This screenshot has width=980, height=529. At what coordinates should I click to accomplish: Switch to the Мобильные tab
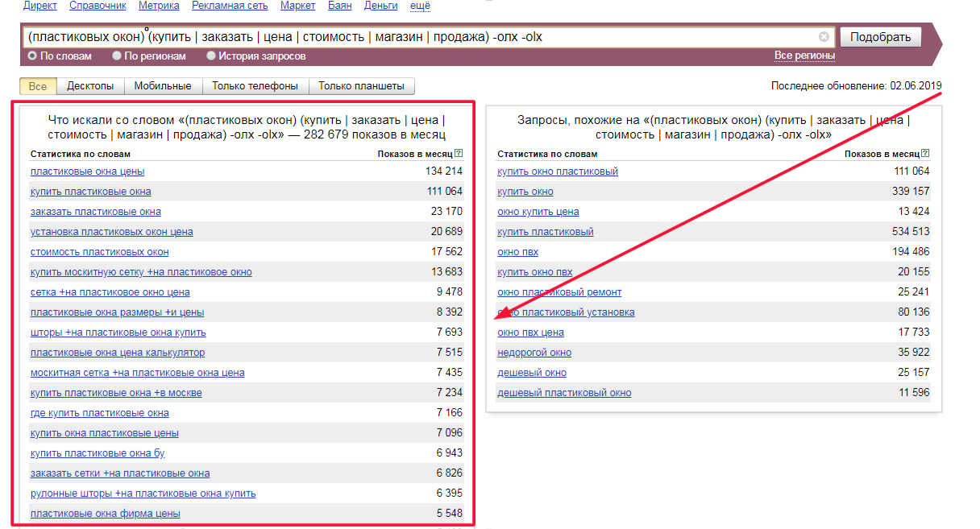(x=163, y=86)
